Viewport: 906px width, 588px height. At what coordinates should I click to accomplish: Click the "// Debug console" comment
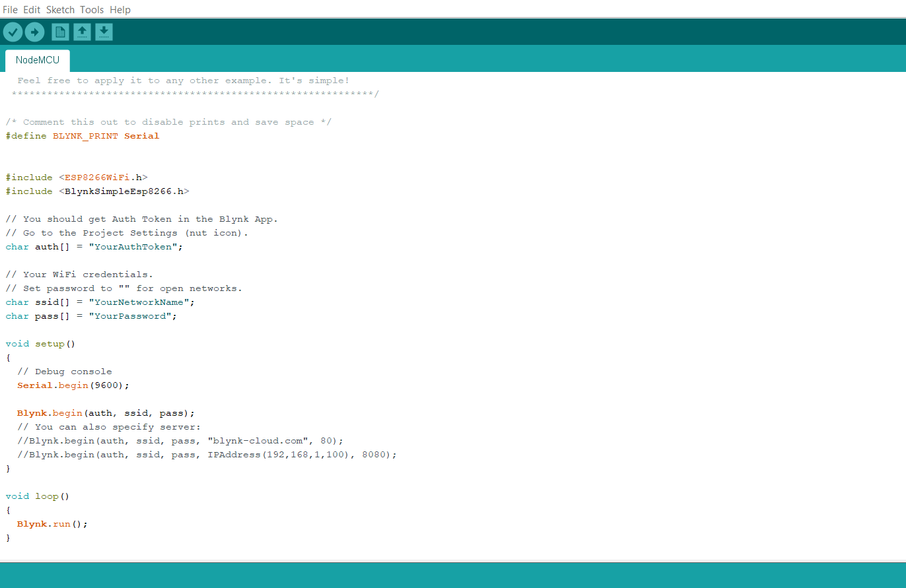coord(65,372)
